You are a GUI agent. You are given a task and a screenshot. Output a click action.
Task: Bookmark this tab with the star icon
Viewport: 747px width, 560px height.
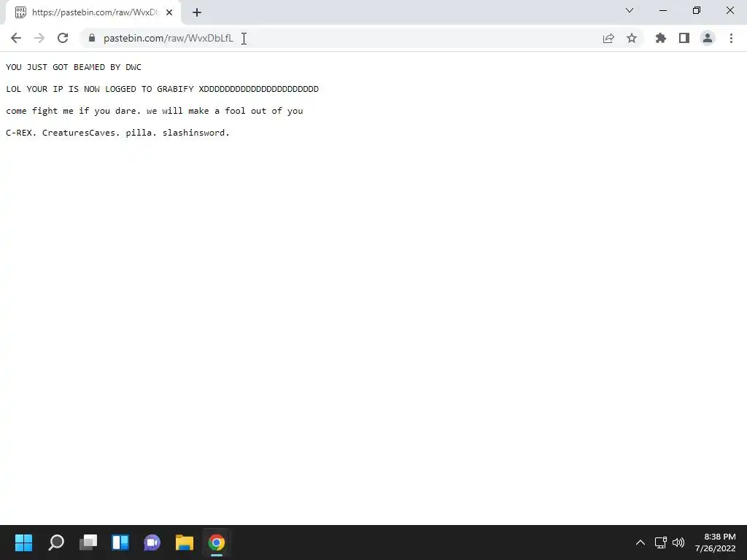[x=632, y=38]
